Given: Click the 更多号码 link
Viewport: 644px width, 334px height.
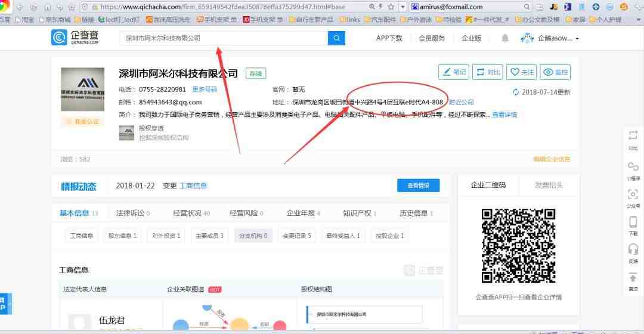Looking at the screenshot, I should click(205, 89).
